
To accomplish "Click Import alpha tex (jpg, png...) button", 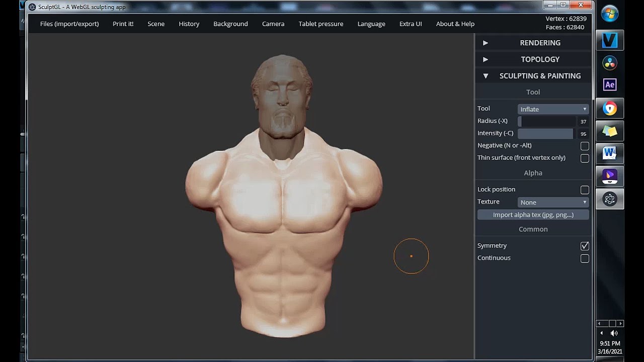I will point(533,215).
